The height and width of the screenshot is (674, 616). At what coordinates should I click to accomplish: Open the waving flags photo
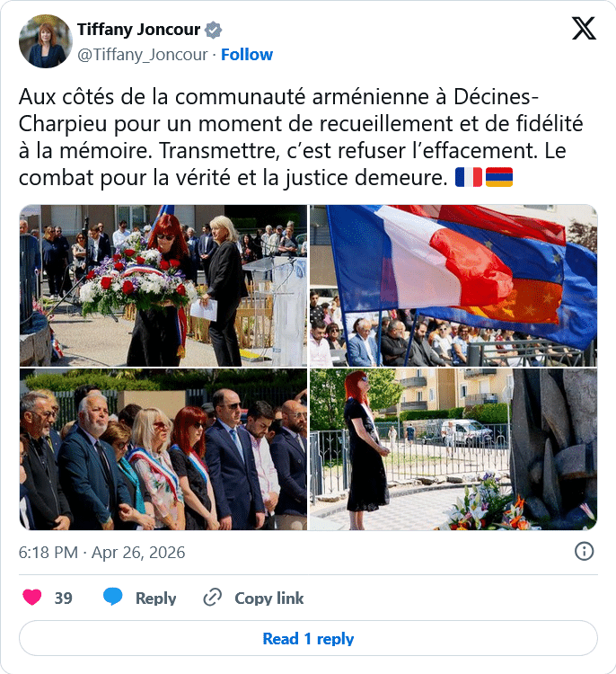coord(453,286)
